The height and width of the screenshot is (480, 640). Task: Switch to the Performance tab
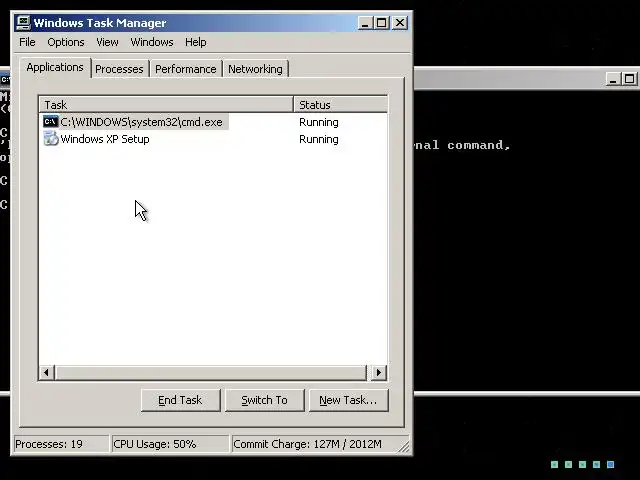pyautogui.click(x=186, y=69)
